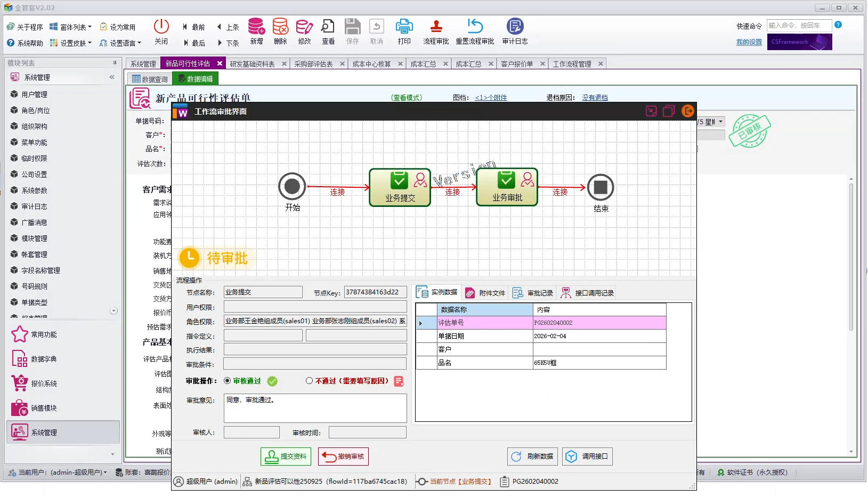Open the 当前用户 admin dropdown in status bar
The height and width of the screenshot is (496, 868).
pyautogui.click(x=59, y=472)
